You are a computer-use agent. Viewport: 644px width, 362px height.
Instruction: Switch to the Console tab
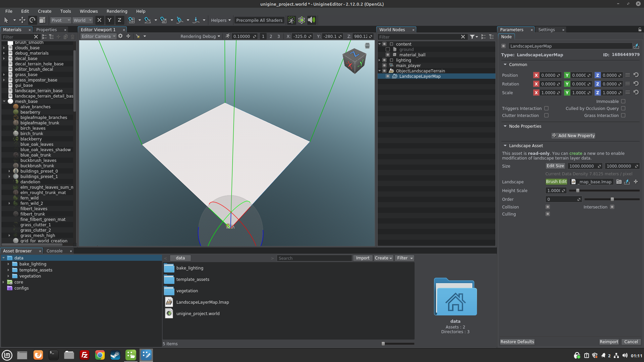[x=54, y=251]
